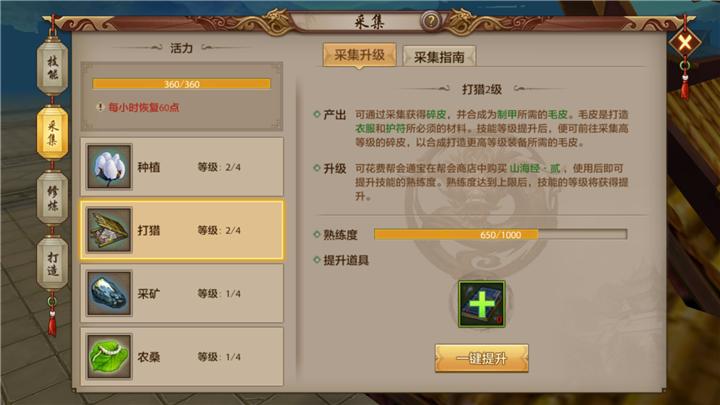The height and width of the screenshot is (405, 720).
Task: Select the 种植 等级 2/4 row
Action: [182, 167]
